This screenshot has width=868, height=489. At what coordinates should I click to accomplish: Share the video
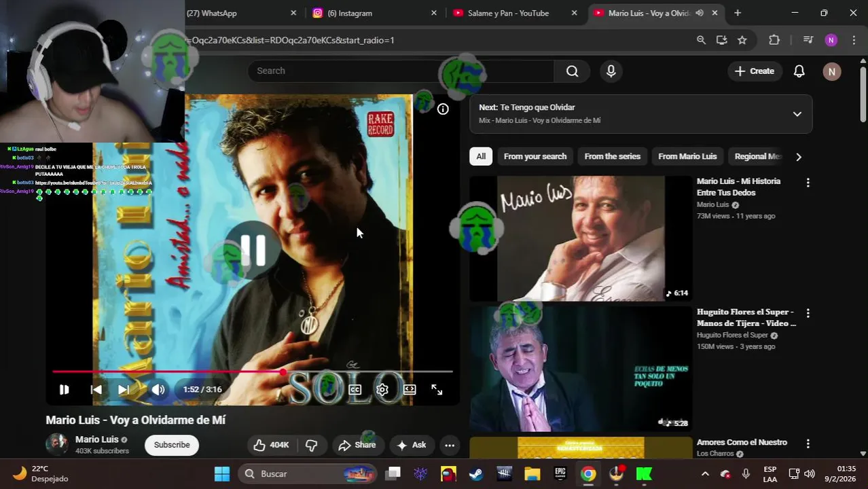357,445
